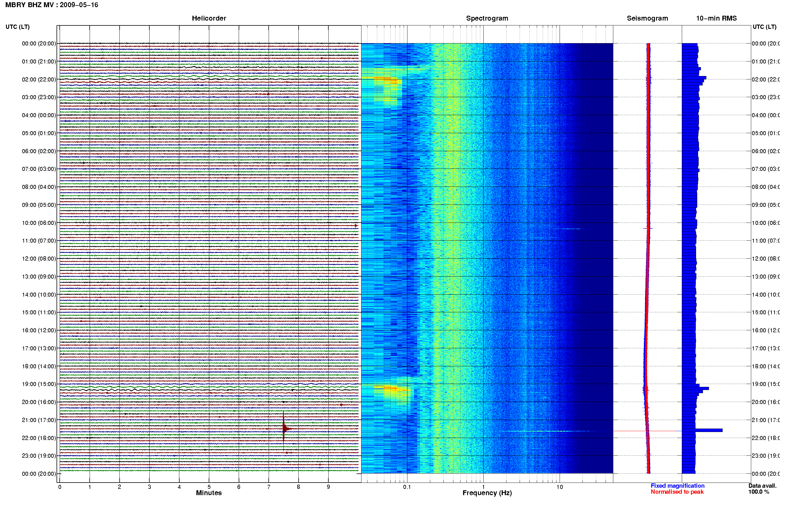Click left time label '23:00 (19:00)'
This screenshot has width=812, height=508.
(x=39, y=456)
